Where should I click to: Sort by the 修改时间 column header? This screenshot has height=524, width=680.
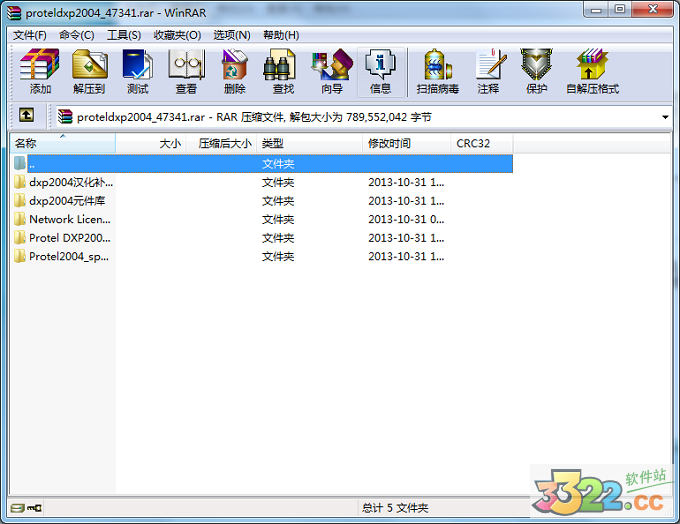[x=406, y=143]
